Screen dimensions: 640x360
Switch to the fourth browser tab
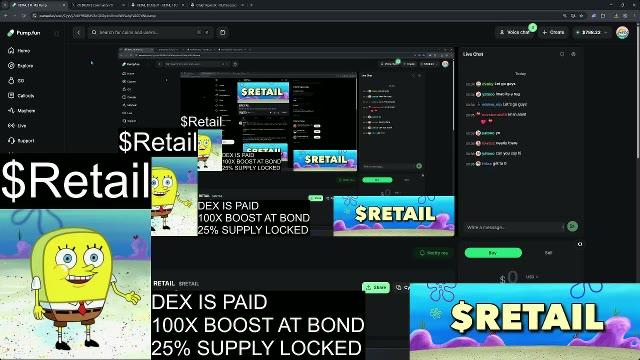[216, 5]
